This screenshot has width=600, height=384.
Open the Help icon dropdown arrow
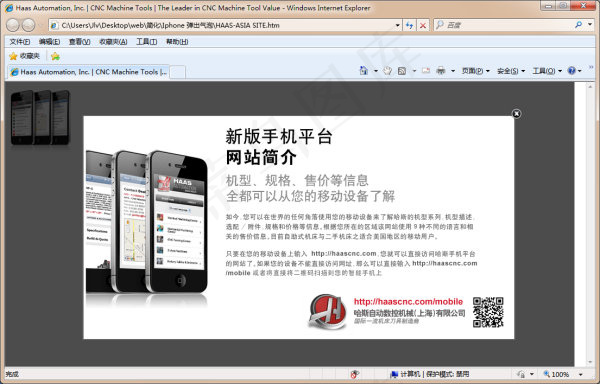[579, 71]
